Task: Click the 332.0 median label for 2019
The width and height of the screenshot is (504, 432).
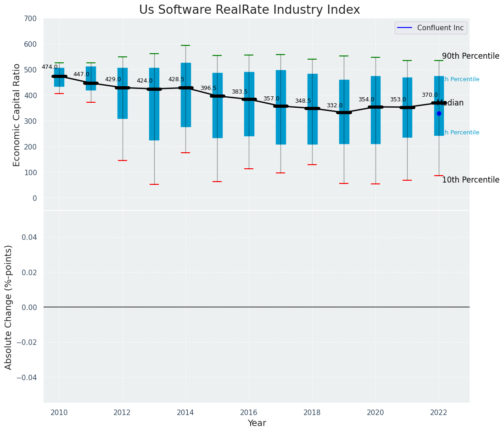Action: click(x=335, y=105)
